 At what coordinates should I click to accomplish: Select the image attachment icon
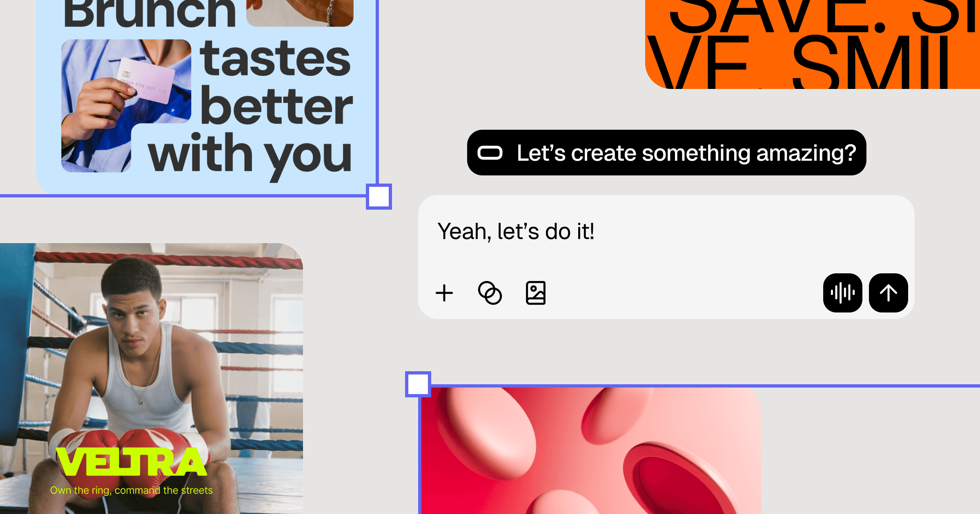(536, 293)
